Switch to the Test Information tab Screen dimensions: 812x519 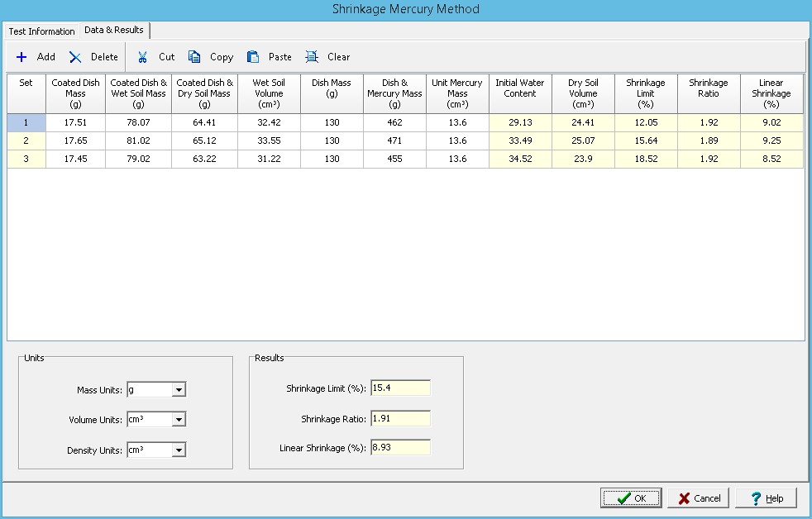[41, 31]
